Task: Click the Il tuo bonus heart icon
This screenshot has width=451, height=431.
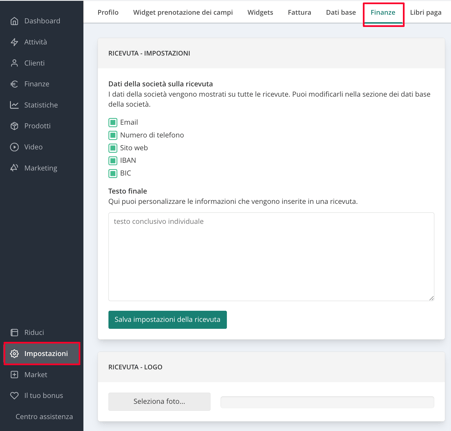Action: (x=14, y=396)
